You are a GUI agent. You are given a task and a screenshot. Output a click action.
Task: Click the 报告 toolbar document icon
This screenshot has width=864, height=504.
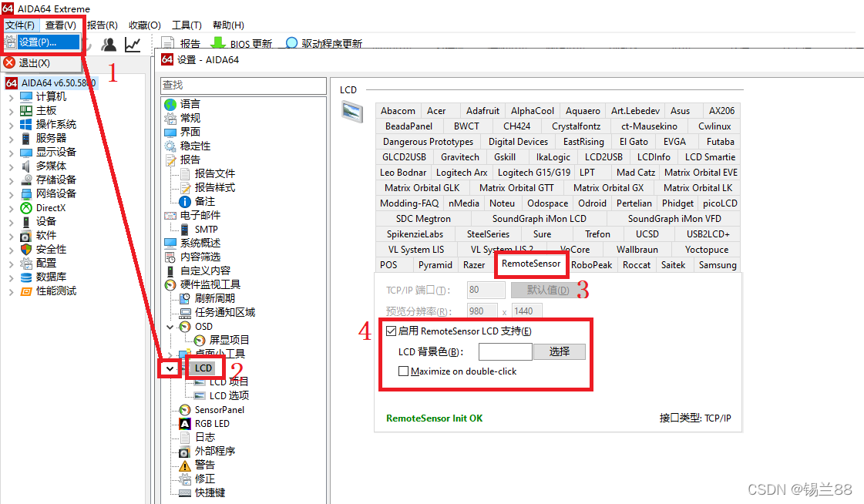click(x=168, y=43)
